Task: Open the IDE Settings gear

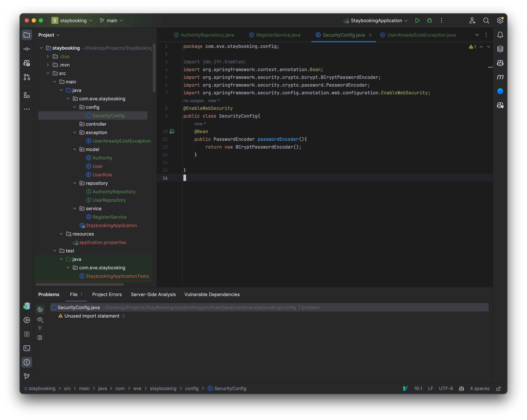Action: pyautogui.click(x=500, y=21)
